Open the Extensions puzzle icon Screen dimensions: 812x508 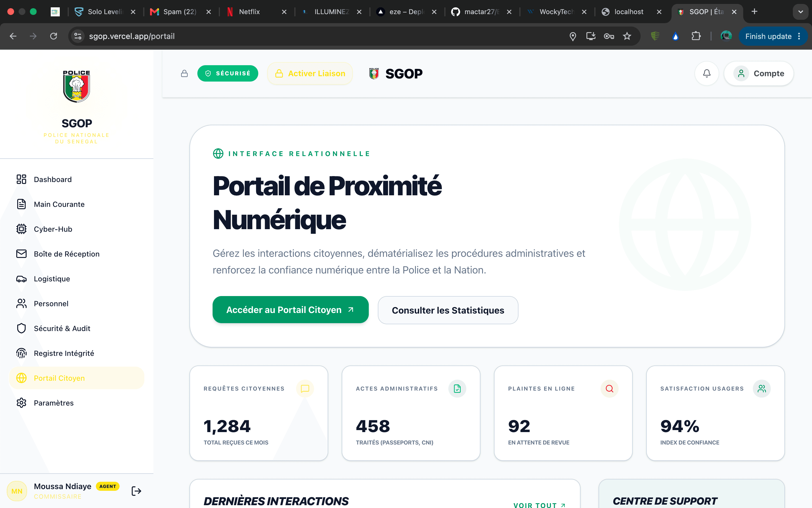(x=696, y=36)
